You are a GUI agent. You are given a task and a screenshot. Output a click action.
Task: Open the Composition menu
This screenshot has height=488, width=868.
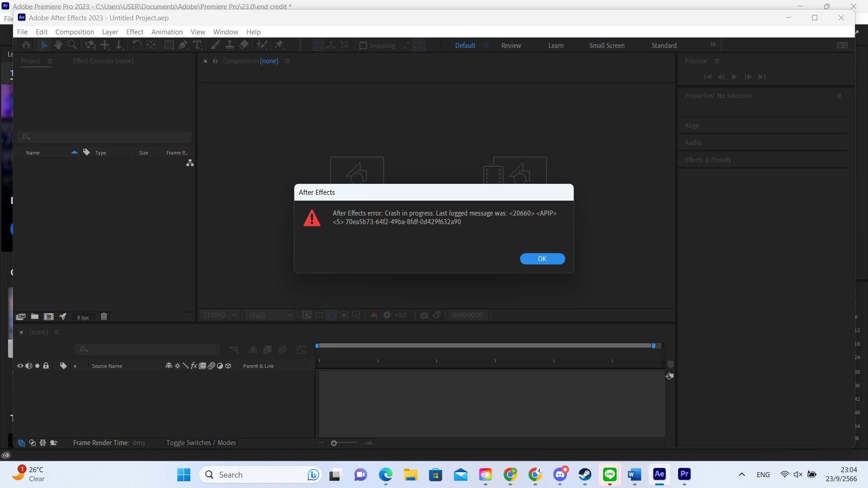(75, 32)
